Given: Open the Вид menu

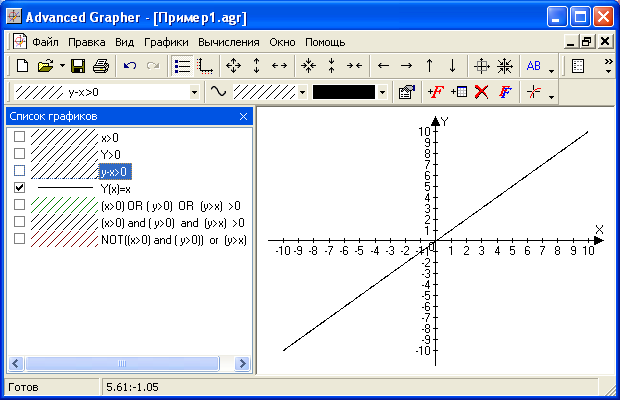Looking at the screenshot, I should [x=125, y=42].
